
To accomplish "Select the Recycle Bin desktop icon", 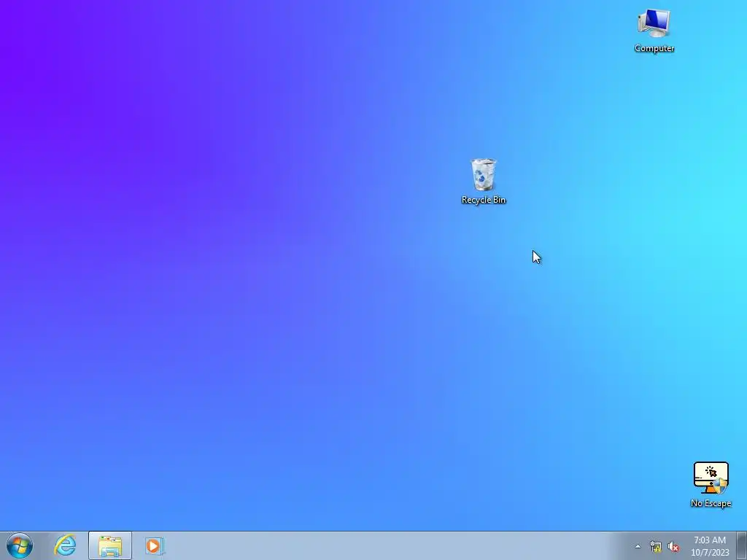I will (x=484, y=182).
